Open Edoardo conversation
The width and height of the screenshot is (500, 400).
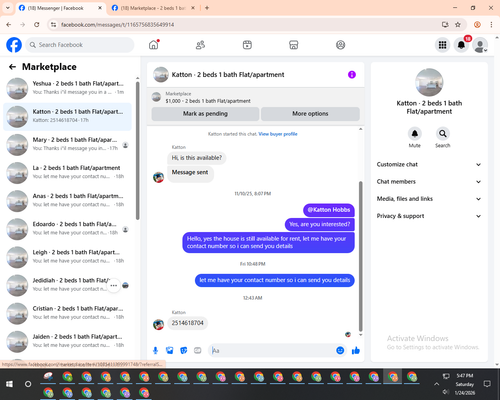67,229
